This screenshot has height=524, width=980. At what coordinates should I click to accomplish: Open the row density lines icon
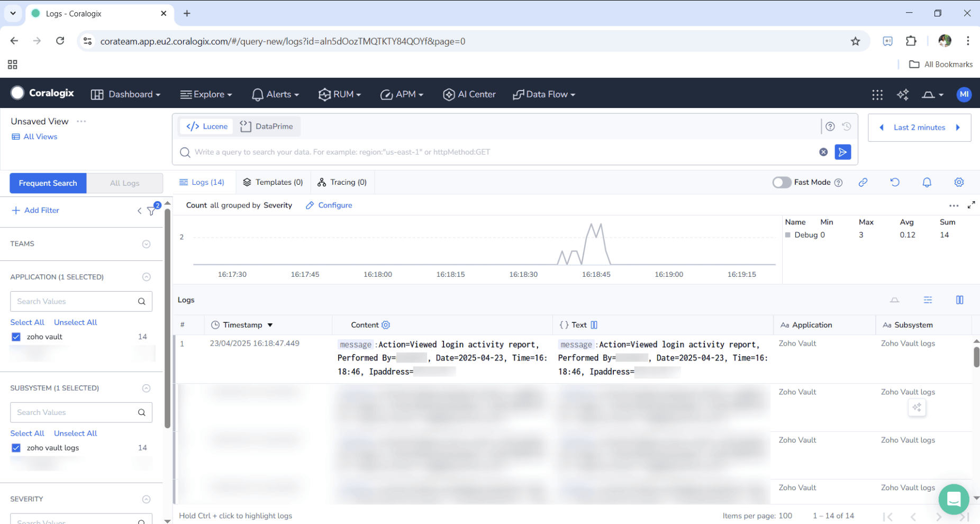tap(928, 300)
